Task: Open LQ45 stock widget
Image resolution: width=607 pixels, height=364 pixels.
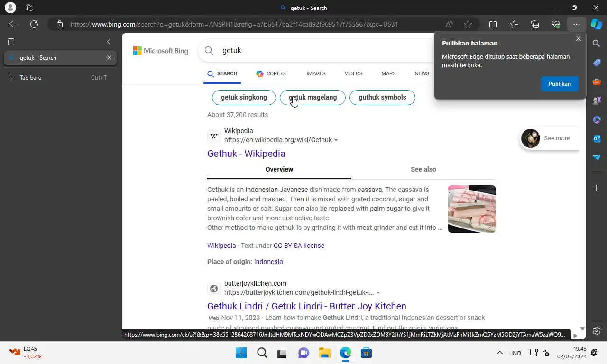Action: (x=25, y=353)
